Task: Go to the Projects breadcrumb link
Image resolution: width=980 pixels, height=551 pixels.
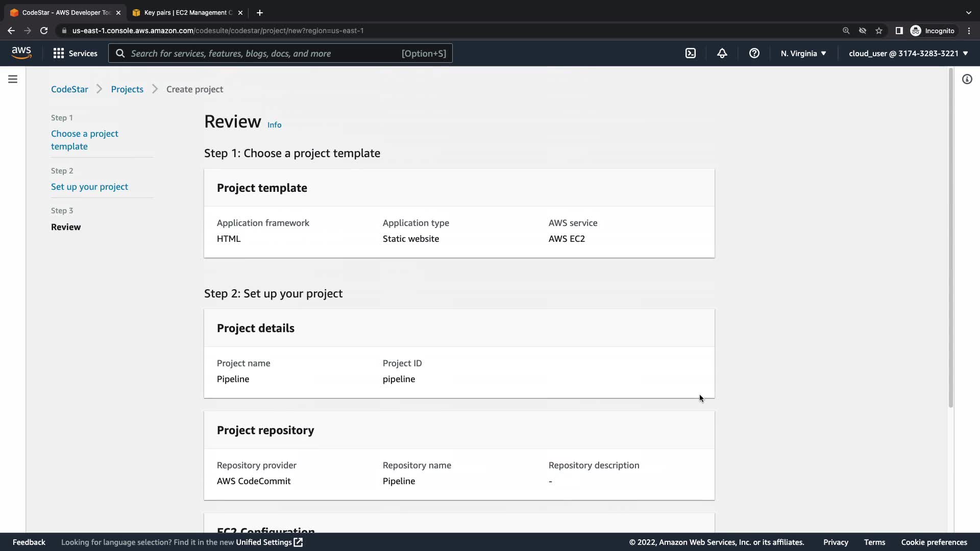Action: (x=127, y=89)
